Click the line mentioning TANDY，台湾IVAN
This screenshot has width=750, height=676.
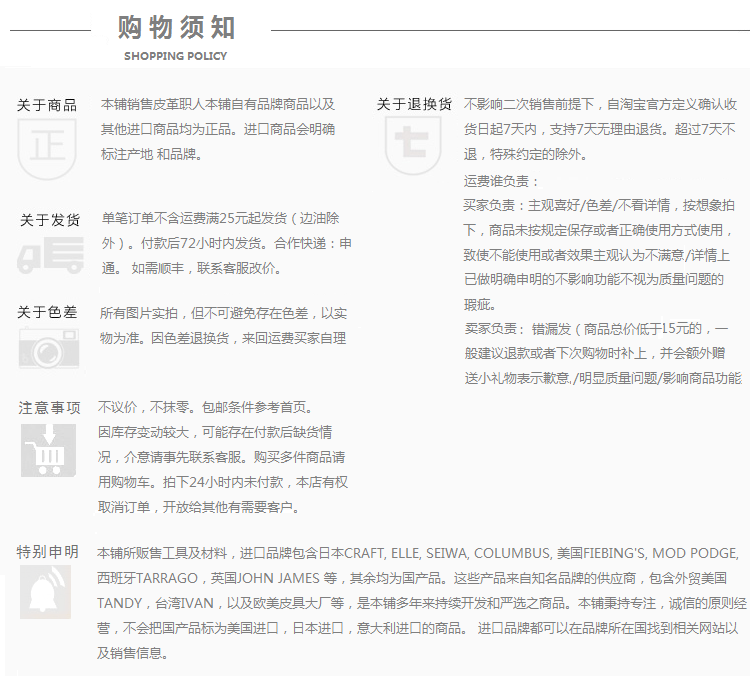422,603
